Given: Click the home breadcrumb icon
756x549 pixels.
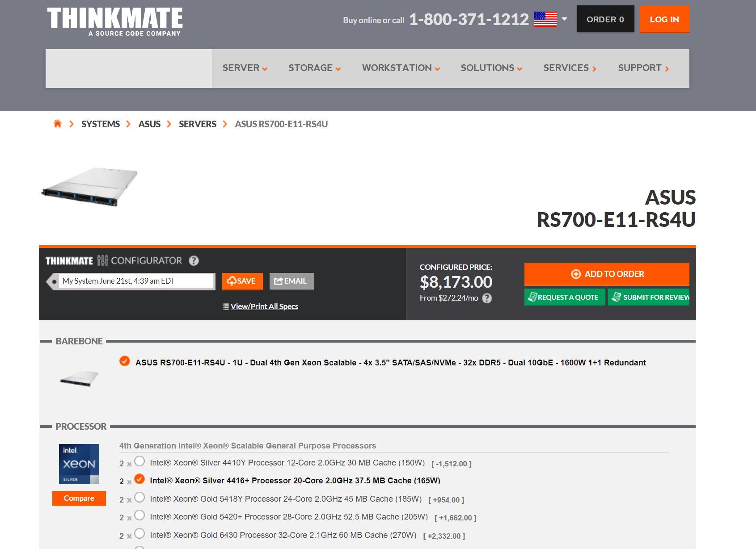Looking at the screenshot, I should pyautogui.click(x=58, y=124).
